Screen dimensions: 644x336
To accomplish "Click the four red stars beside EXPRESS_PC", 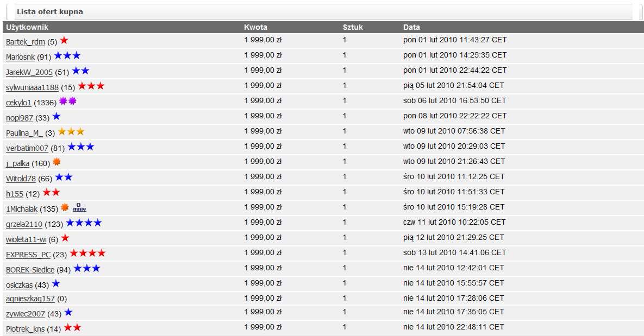I will (87, 253).
